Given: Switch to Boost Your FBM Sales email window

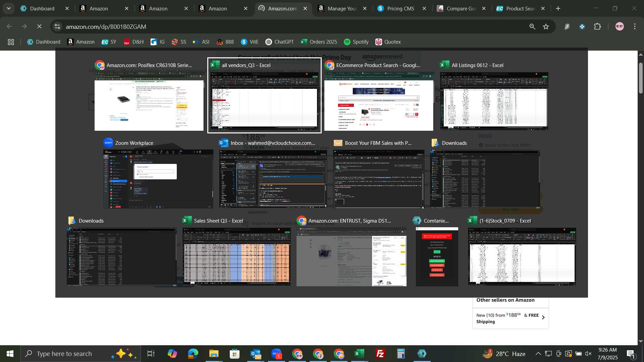Looking at the screenshot, I should [379, 174].
